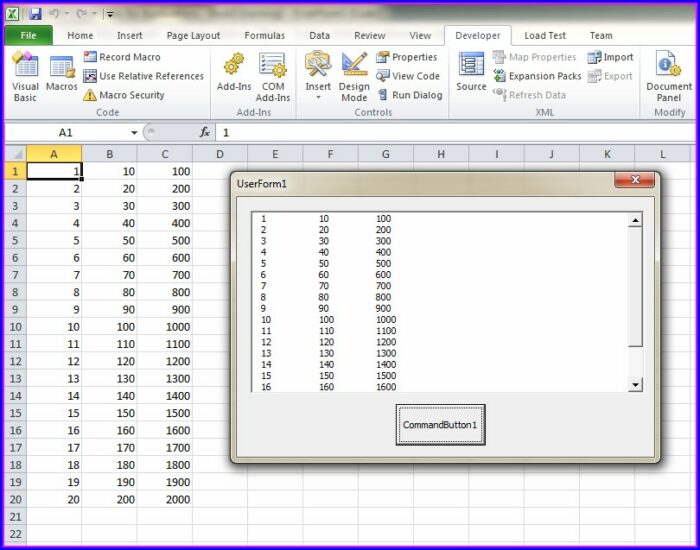
Task: Click Map Properties
Action: (x=534, y=57)
